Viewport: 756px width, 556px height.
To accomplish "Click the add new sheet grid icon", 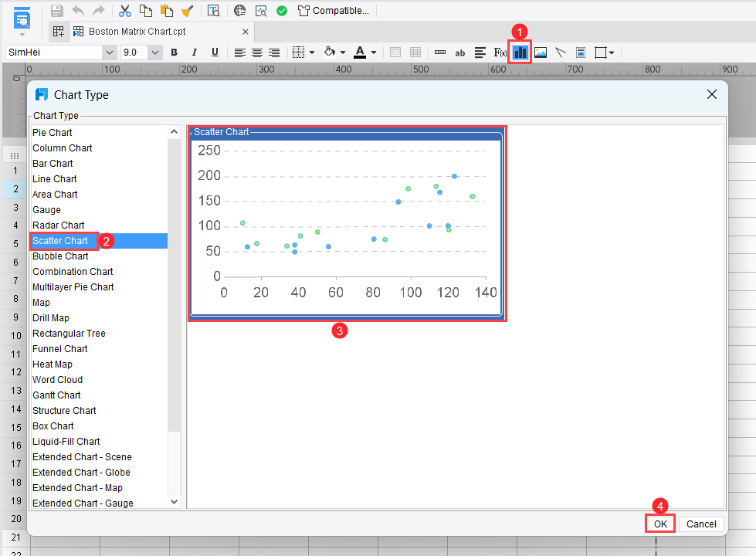I will (x=59, y=32).
